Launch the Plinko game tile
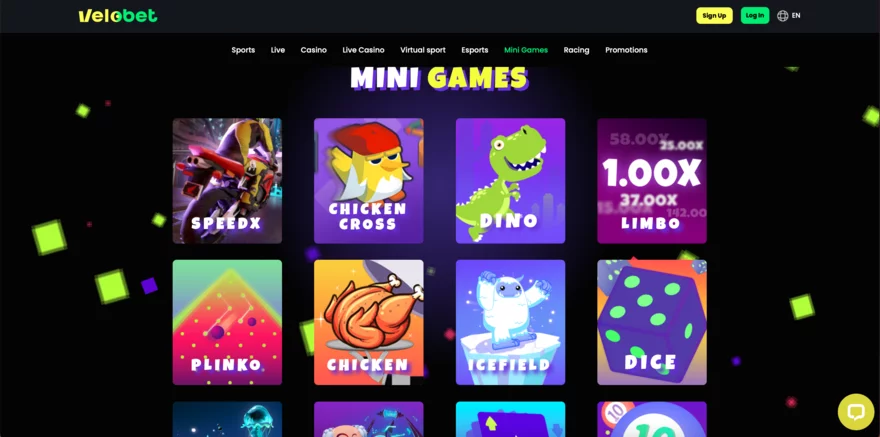Image resolution: width=880 pixels, height=437 pixels. (x=227, y=322)
